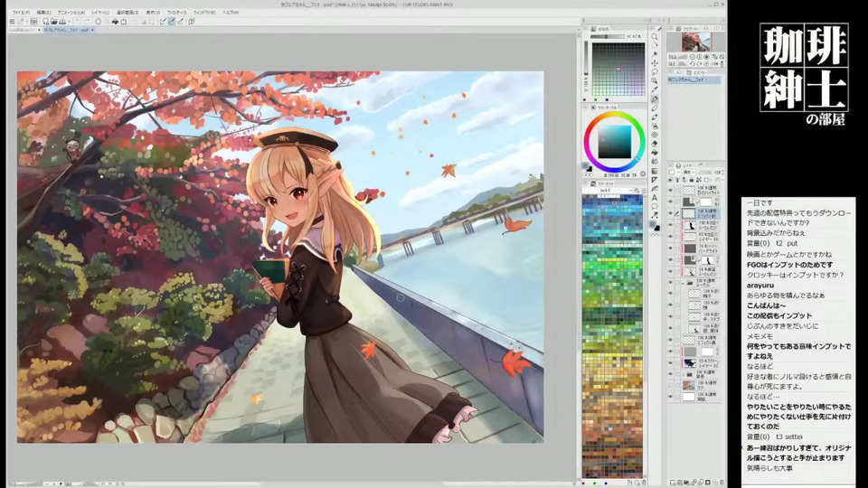Open レイヤー(L) menu

tap(100, 12)
